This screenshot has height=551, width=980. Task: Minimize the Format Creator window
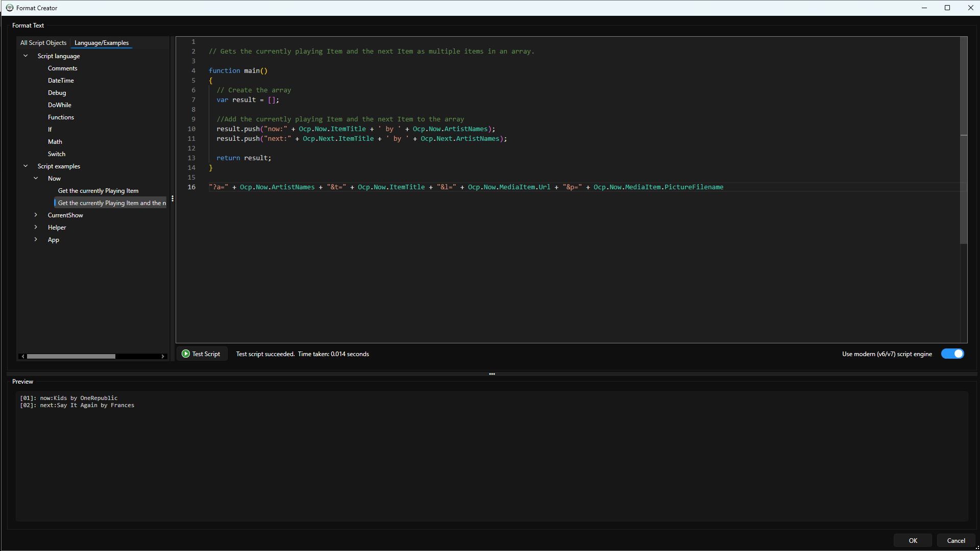click(924, 8)
